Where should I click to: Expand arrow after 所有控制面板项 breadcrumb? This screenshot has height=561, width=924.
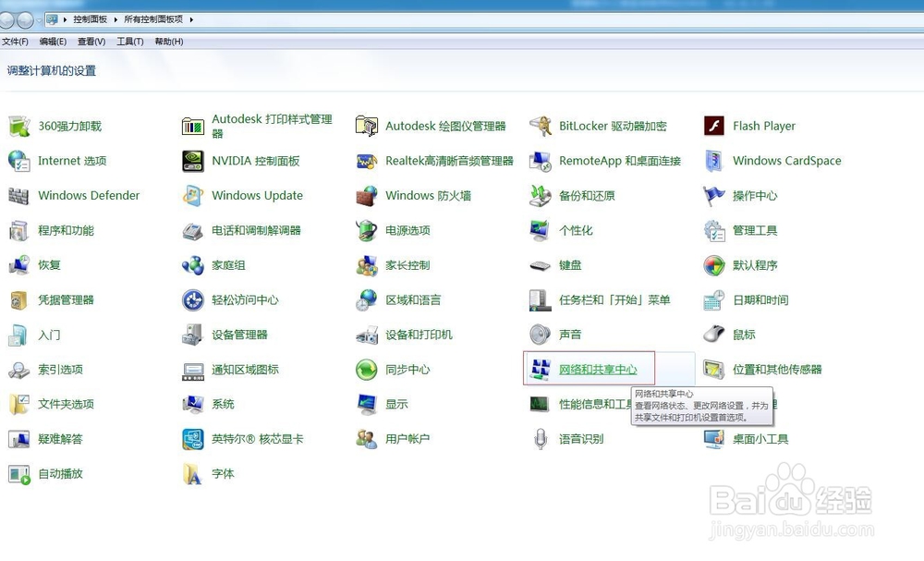[191, 19]
